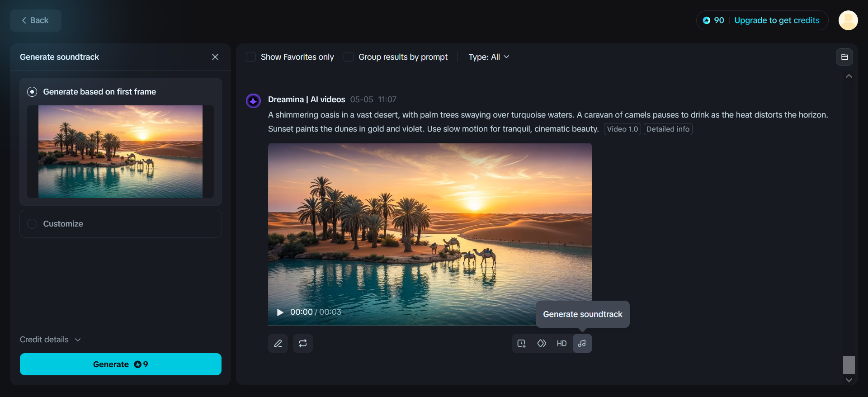Viewport: 868px width, 397px height.
Task: Click the Dreamina | AI videos title
Action: pos(307,99)
